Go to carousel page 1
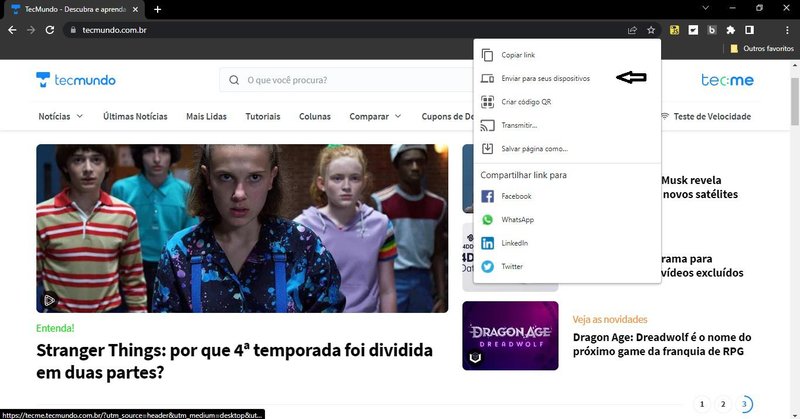 click(x=702, y=404)
